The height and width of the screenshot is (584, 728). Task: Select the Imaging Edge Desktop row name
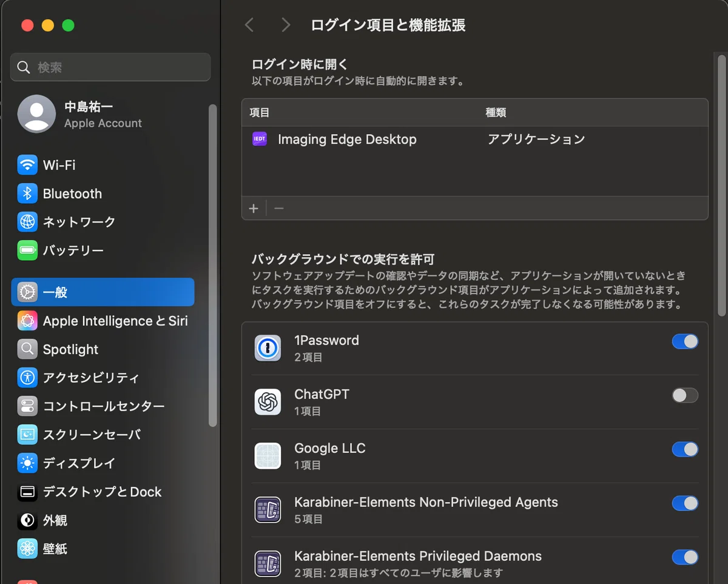coord(347,139)
